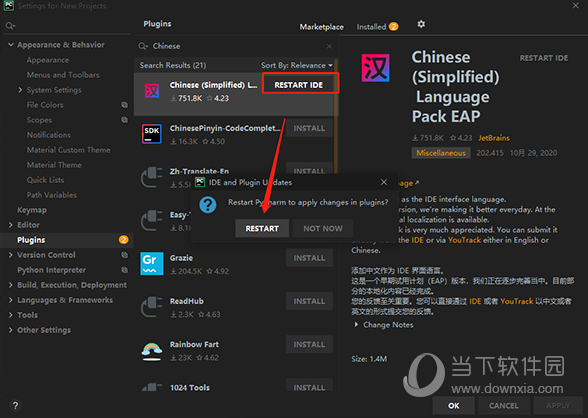This screenshot has height=418, width=588.
Task: Open the plugins gear settings icon
Action: [421, 24]
